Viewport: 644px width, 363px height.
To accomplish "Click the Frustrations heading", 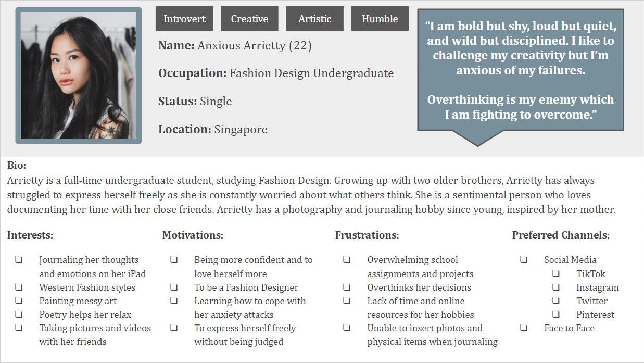I will coord(367,235).
